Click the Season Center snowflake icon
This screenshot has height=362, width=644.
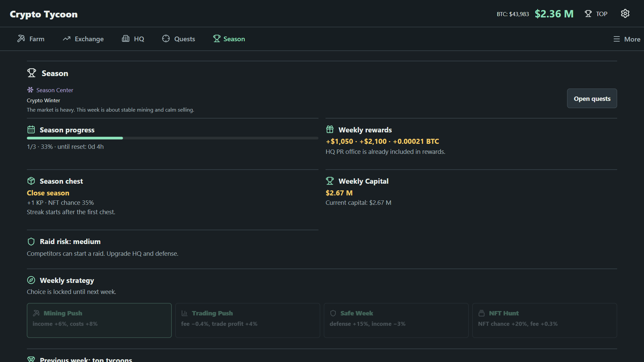pyautogui.click(x=30, y=90)
